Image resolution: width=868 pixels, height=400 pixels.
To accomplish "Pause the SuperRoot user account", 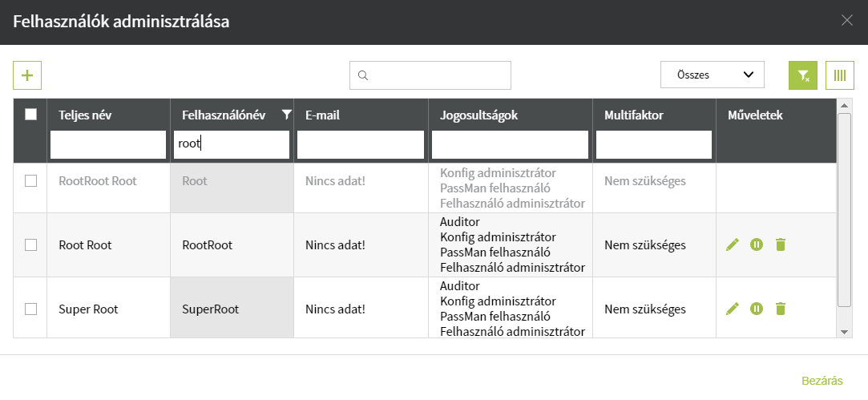I will [756, 309].
